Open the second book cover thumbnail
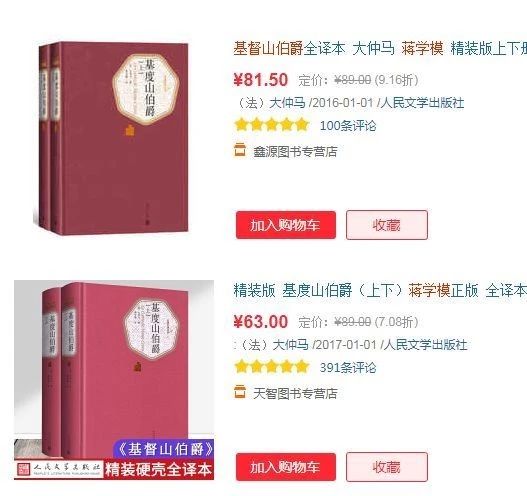The height and width of the screenshot is (496, 527). tap(114, 380)
